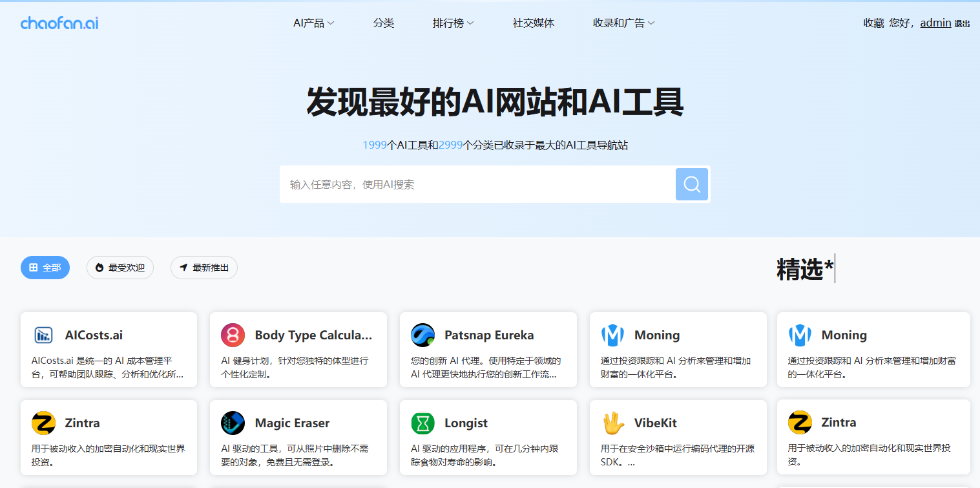Screen dimensions: 980x488
Task: Open the admin user link
Action: coord(935,23)
